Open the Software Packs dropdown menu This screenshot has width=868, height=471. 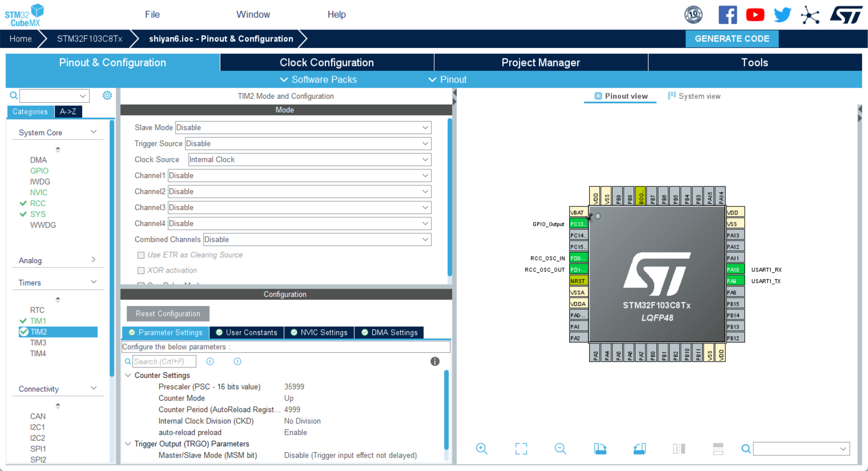(x=318, y=79)
